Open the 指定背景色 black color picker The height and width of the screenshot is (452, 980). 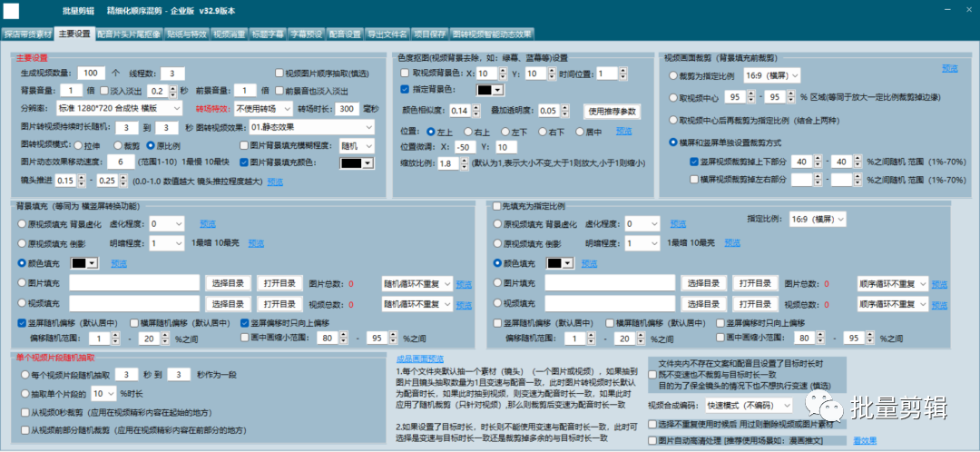[x=489, y=91]
